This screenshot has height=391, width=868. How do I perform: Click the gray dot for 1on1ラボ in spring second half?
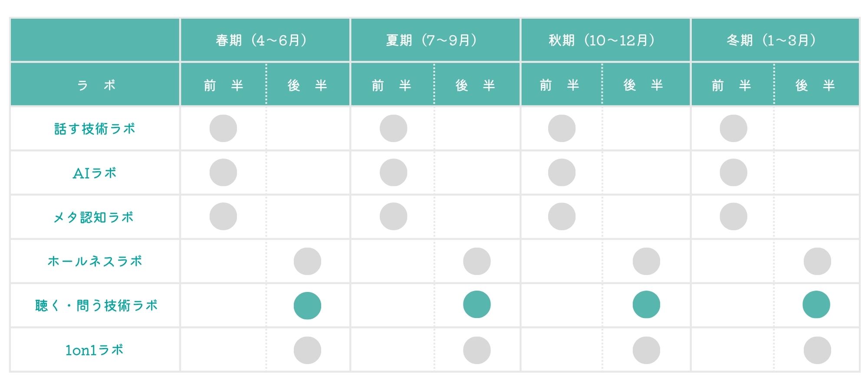coord(307,350)
